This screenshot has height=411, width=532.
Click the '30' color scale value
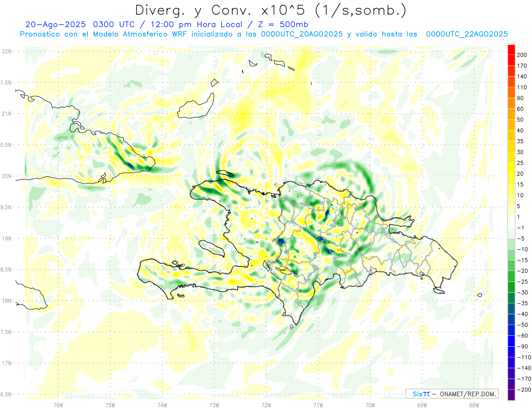[521, 152]
